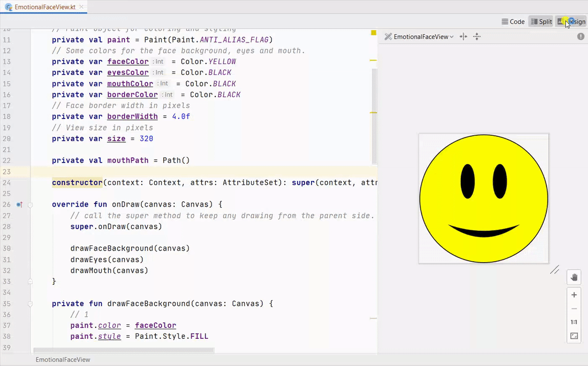Jump to lowest yellow warning stripe mark
Viewport: 588px width, 366px height.
click(373, 318)
